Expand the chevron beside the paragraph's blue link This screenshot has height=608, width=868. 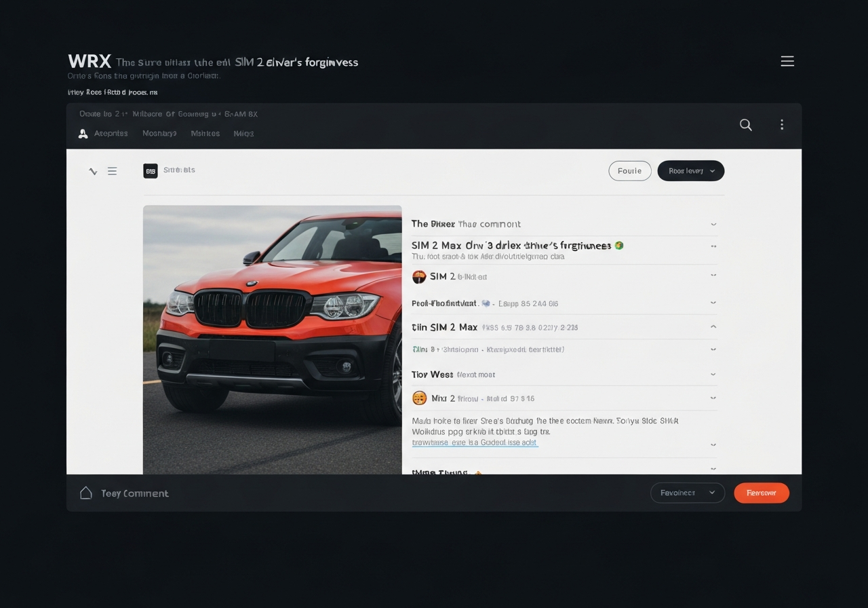click(713, 444)
